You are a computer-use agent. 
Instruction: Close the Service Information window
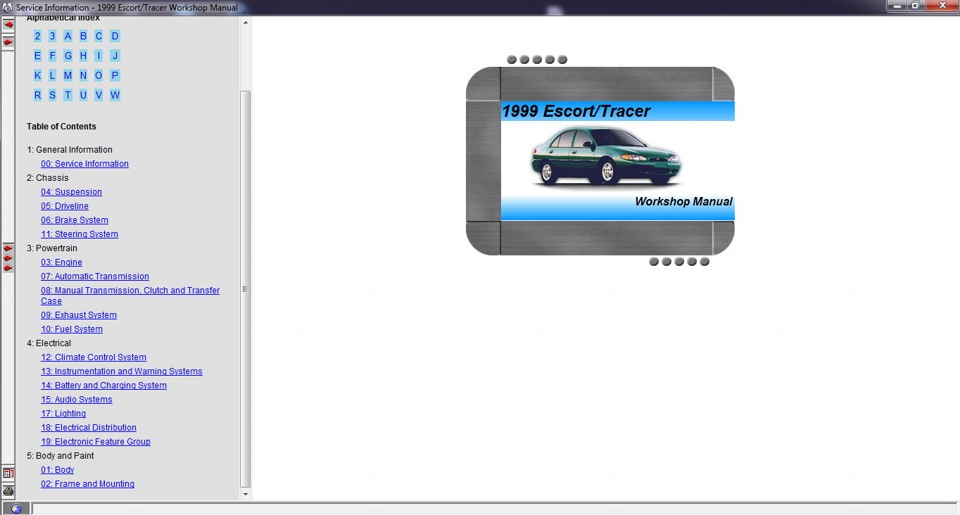[942, 6]
